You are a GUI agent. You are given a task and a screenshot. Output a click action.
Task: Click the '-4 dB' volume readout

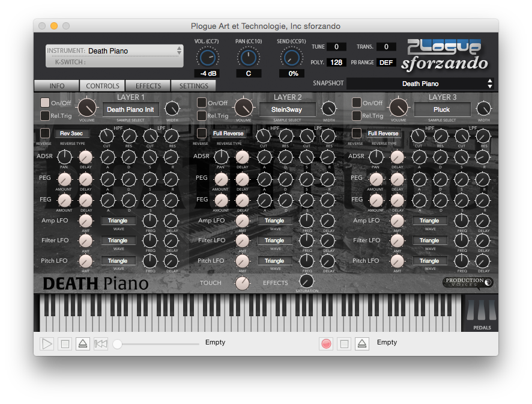click(x=208, y=73)
